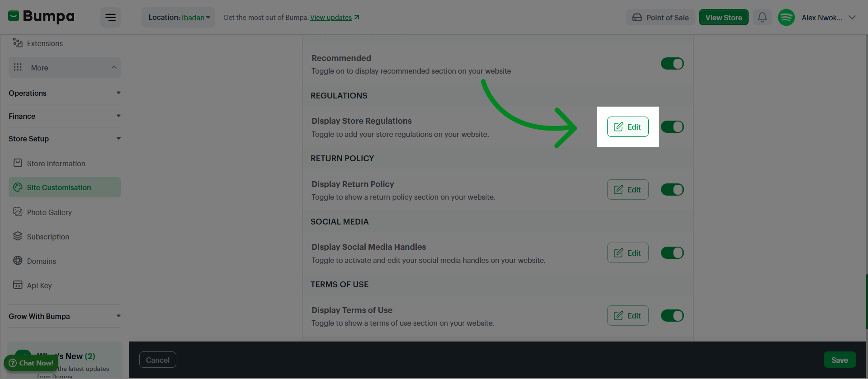The image size is (868, 379).
Task: Click the Cancel button
Action: pos(158,360)
